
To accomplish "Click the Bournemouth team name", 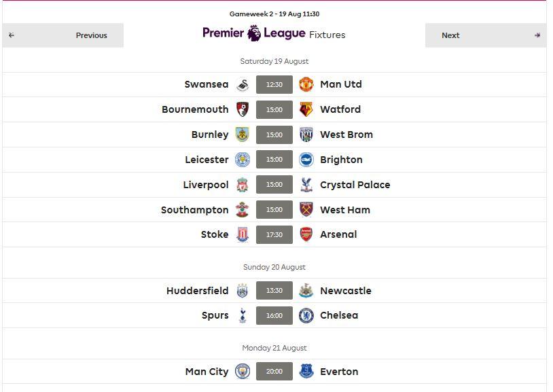I will click(195, 110).
